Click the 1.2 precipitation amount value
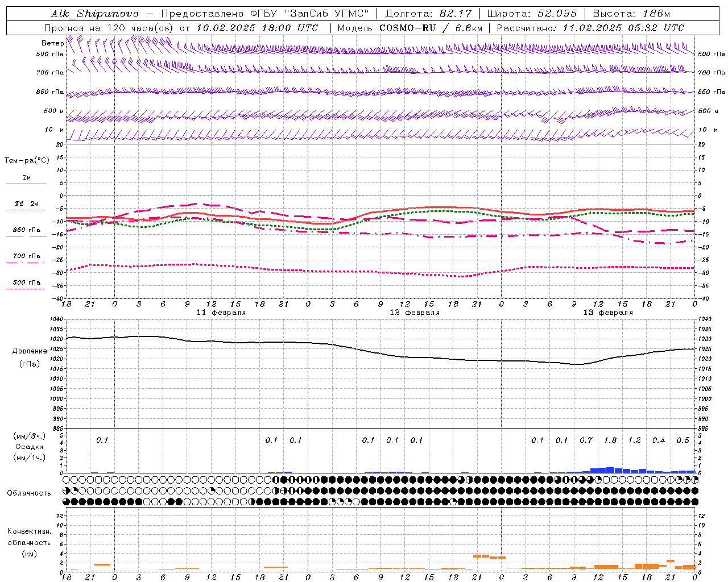The height and width of the screenshot is (582, 728). (x=634, y=440)
